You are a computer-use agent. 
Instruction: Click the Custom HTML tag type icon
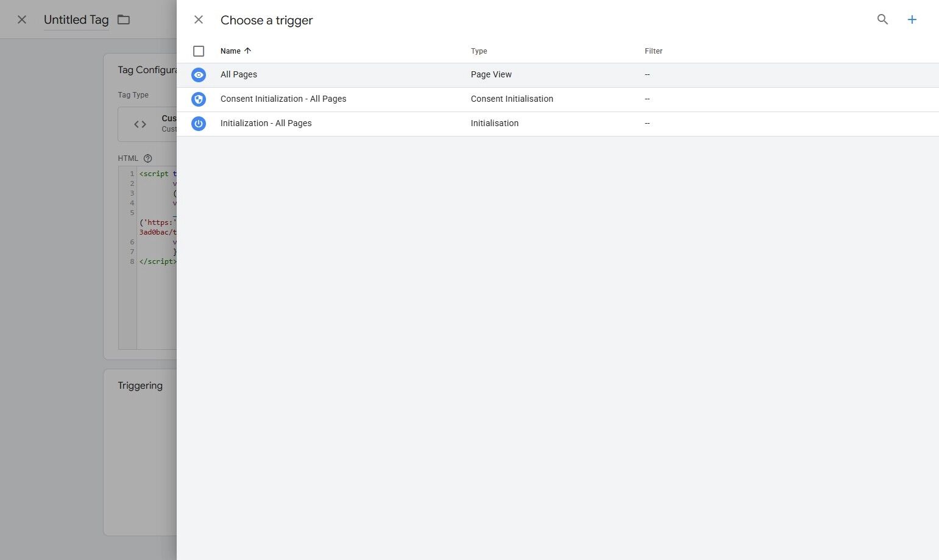pos(140,124)
